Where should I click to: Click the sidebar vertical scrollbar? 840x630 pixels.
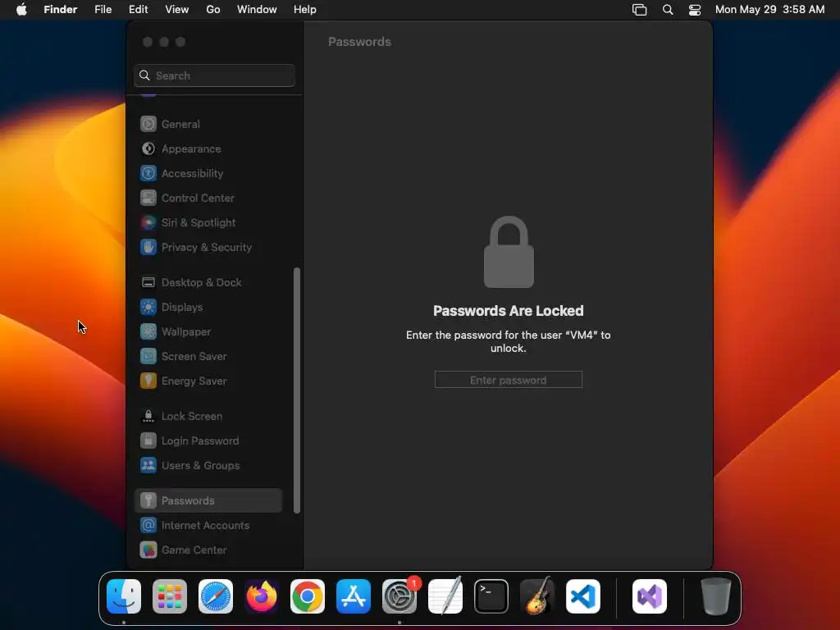297,390
